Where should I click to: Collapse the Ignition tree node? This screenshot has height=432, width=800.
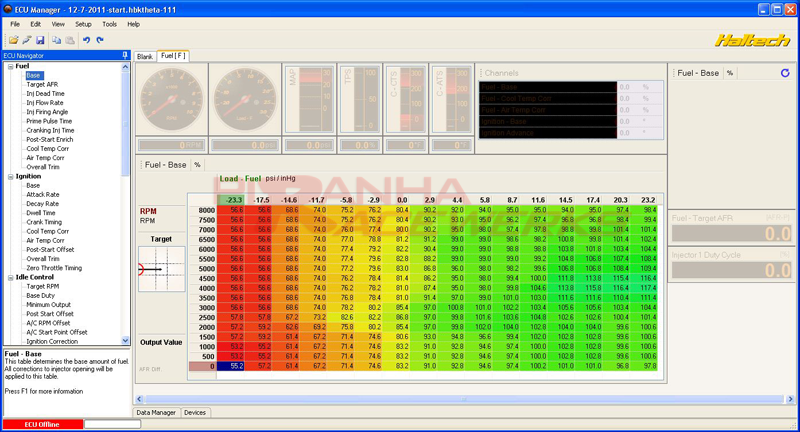[9, 176]
